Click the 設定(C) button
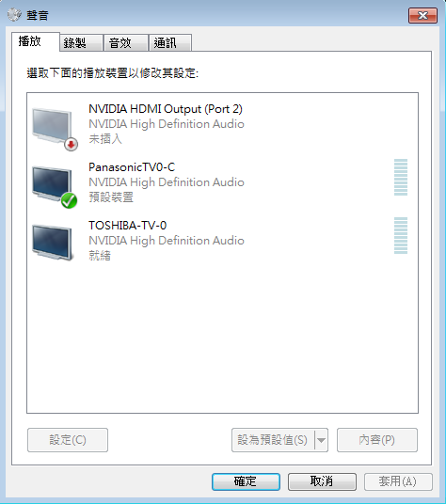This screenshot has width=446, height=504. coord(68,440)
